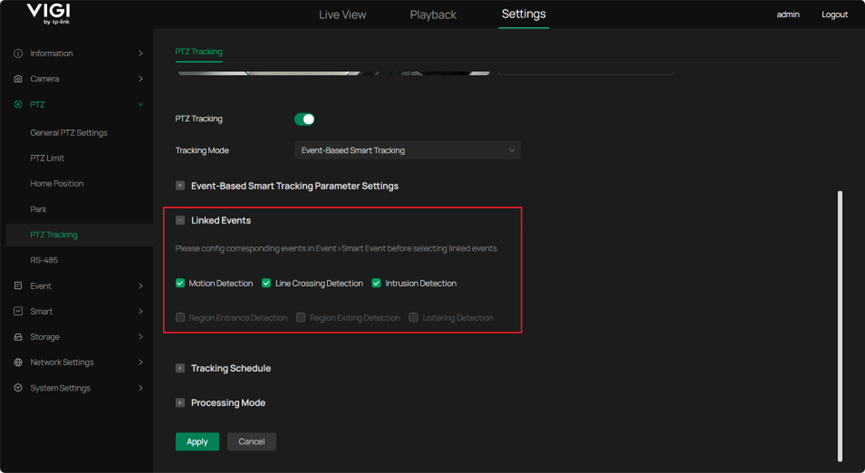Expand the Storage menu chevron

pyautogui.click(x=141, y=337)
